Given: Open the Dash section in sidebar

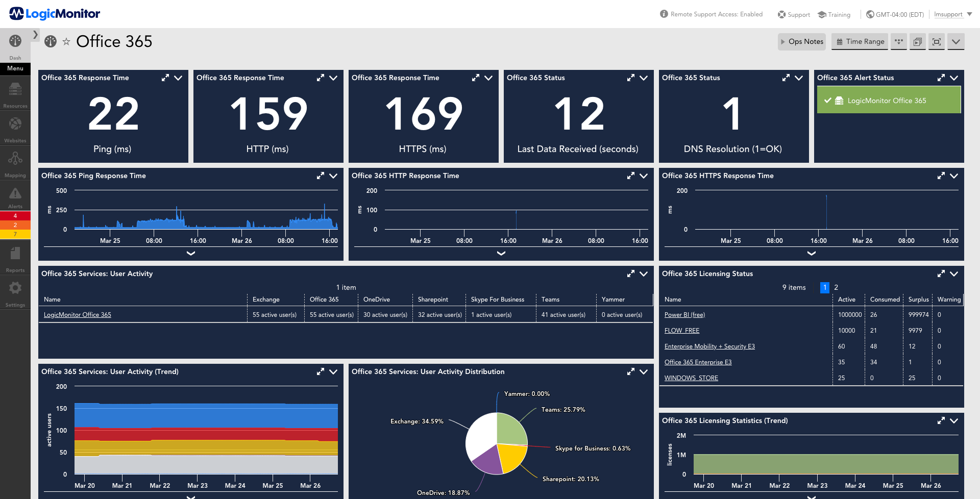Looking at the screenshot, I should (15, 46).
